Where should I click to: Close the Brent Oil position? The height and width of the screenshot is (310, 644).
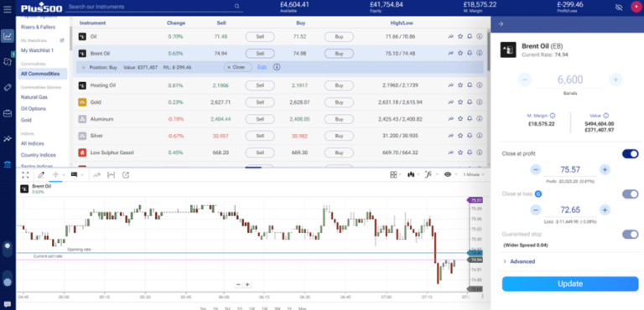coord(238,67)
